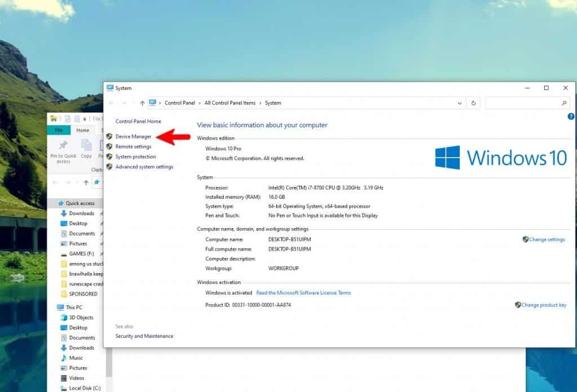Viewport: 577px width, 392px height.
Task: Maximize the System window
Action: coord(546,88)
